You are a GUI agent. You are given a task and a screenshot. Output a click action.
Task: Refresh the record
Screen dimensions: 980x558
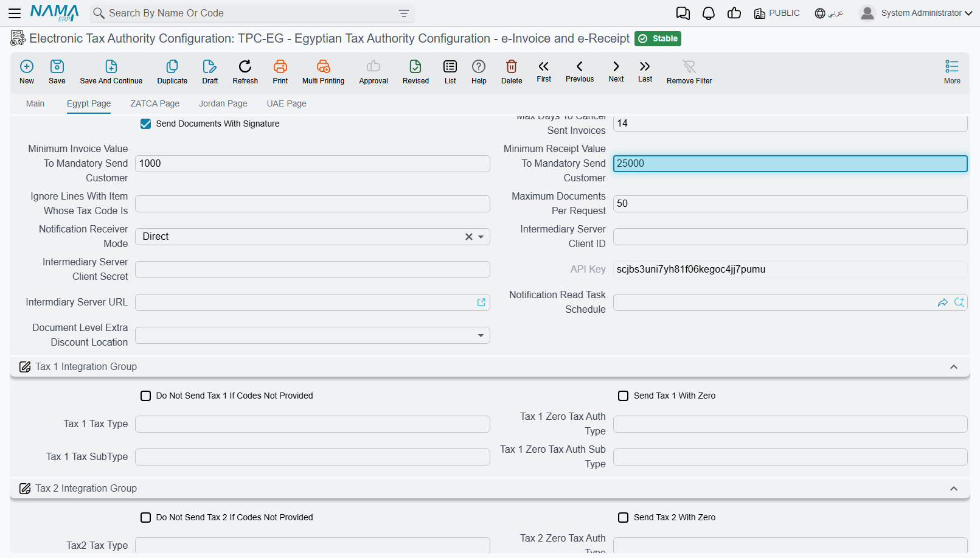coord(245,66)
